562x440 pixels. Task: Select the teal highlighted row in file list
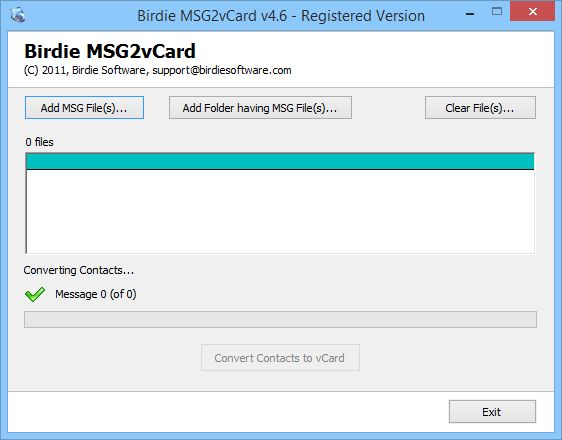[280, 162]
